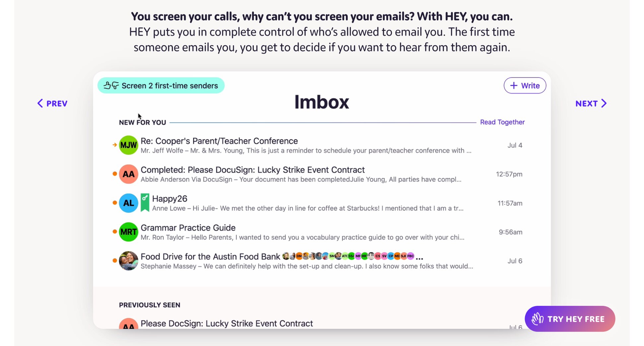Click the orange unread dot next to AA
This screenshot has width=644, height=346.
114,173
